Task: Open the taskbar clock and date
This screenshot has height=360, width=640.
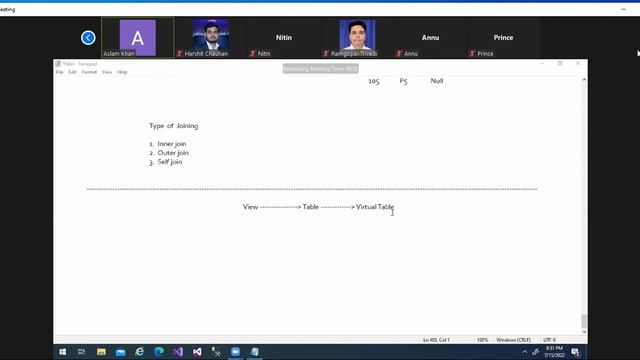Action: (x=554, y=352)
